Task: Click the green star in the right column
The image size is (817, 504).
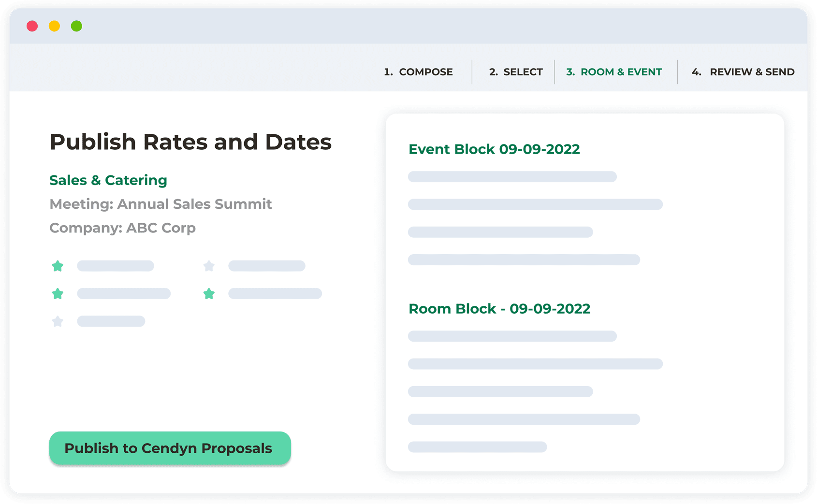Action: (x=209, y=293)
